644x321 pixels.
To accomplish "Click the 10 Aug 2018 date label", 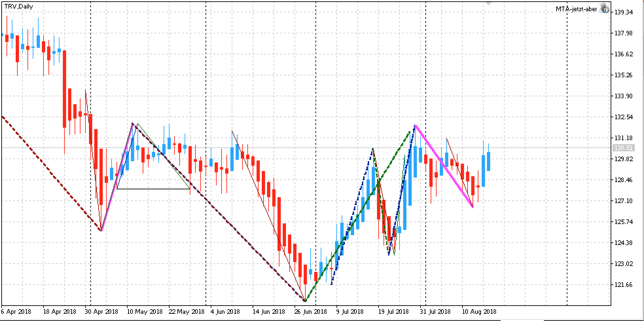I will [479, 312].
